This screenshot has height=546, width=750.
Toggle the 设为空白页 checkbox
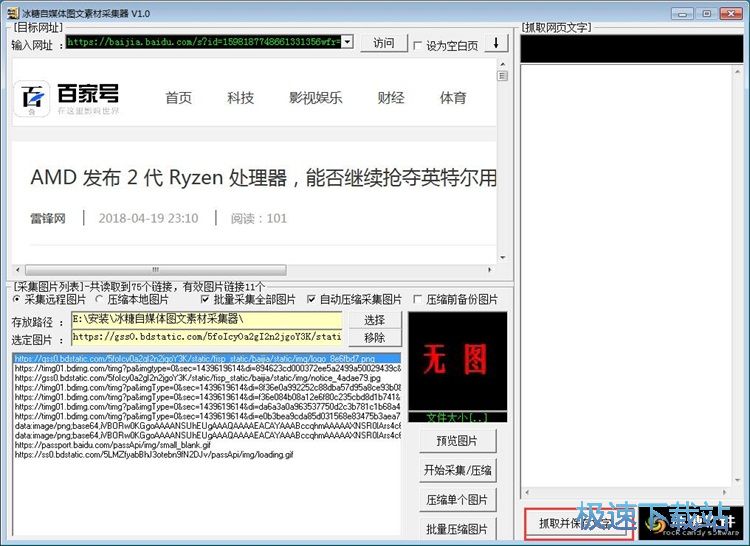(x=418, y=45)
